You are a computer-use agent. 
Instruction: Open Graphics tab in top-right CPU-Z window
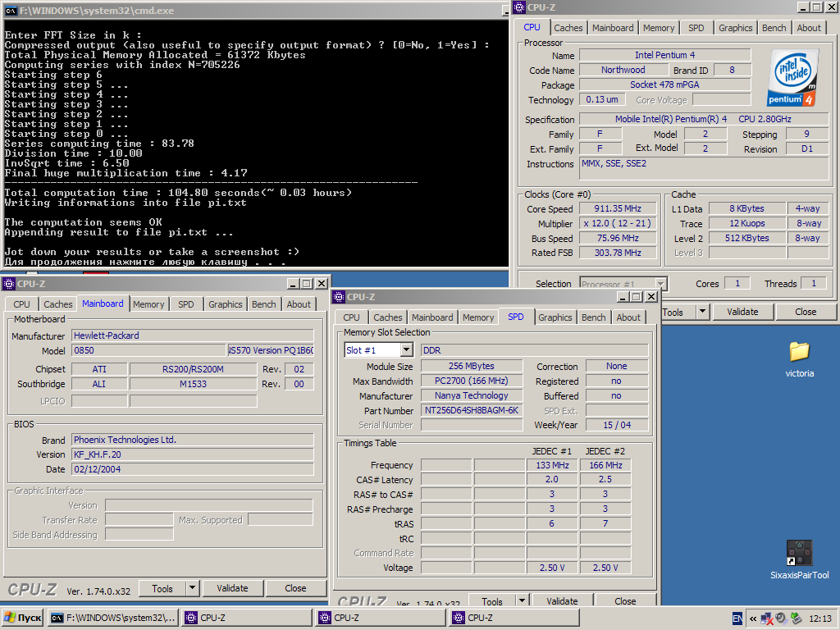[x=735, y=28]
